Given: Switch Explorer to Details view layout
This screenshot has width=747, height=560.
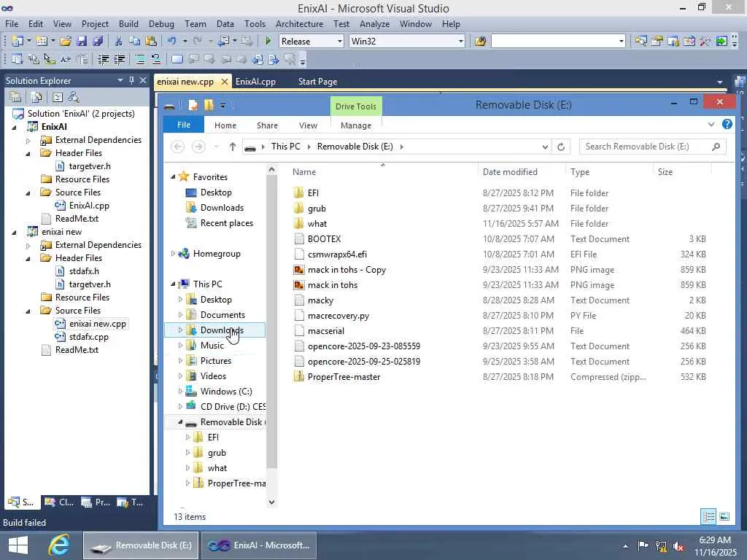Looking at the screenshot, I should pos(708,517).
